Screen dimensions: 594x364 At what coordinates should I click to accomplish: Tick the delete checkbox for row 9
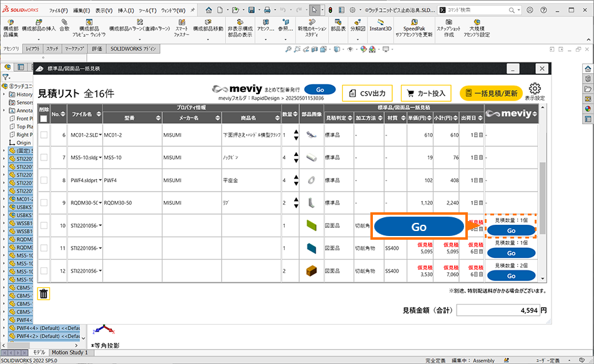(x=44, y=202)
